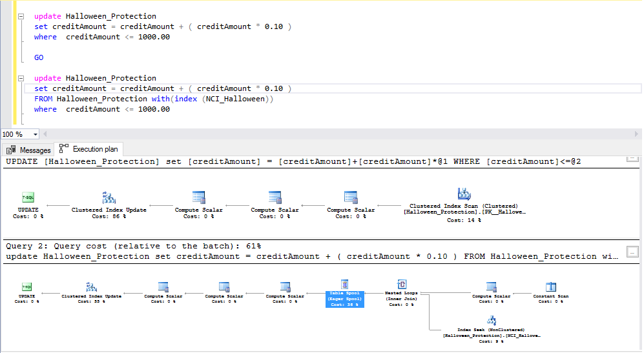Click the first 'update Halloween_Protection' line
The height and width of the screenshot is (353, 644).
point(96,16)
